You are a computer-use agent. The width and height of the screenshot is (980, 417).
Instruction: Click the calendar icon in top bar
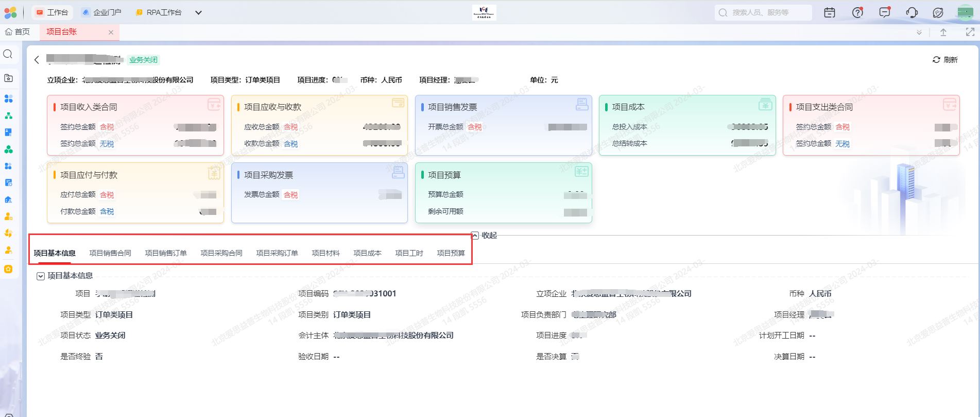[x=829, y=13]
